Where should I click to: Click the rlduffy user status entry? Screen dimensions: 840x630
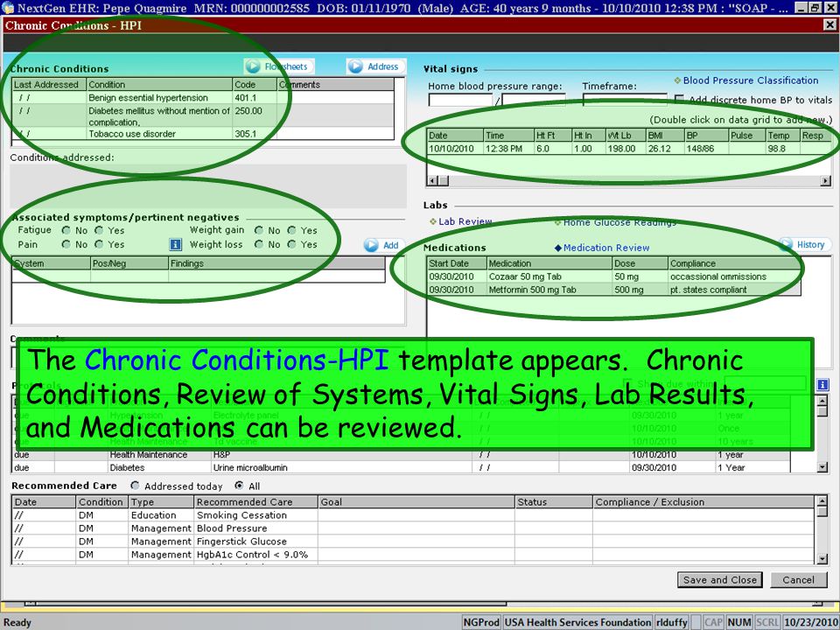point(672,622)
